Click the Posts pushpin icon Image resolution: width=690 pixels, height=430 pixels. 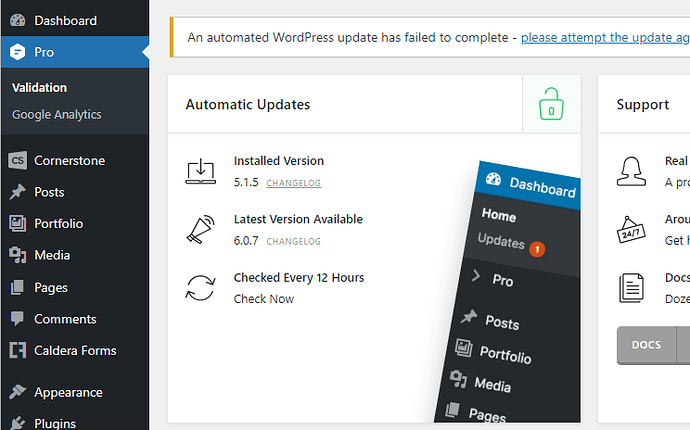coord(17,192)
